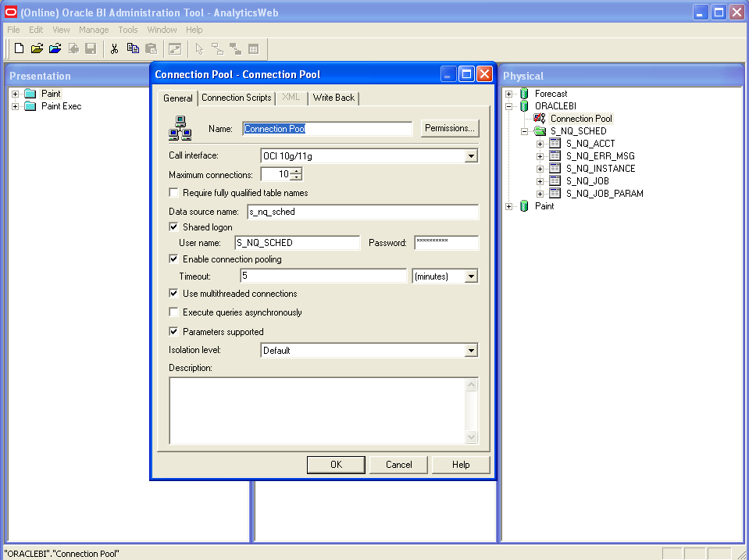Click the ORACLEBI database cylinder icon

click(524, 106)
